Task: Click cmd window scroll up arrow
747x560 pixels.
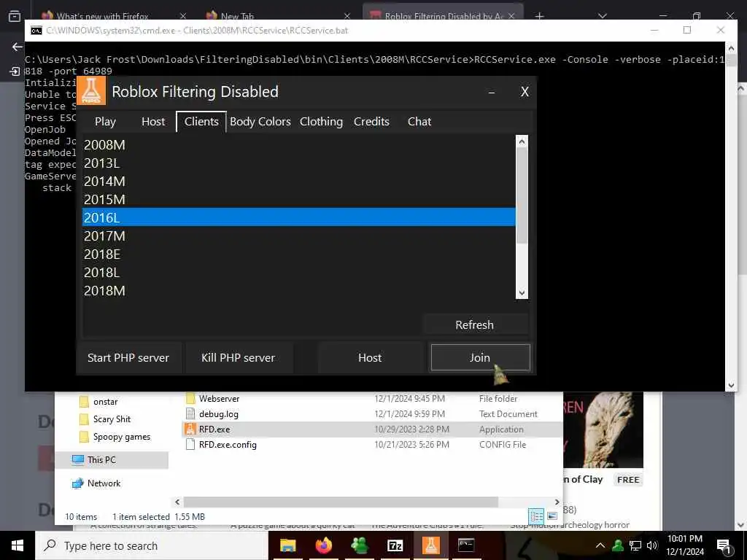Action: pyautogui.click(x=731, y=47)
